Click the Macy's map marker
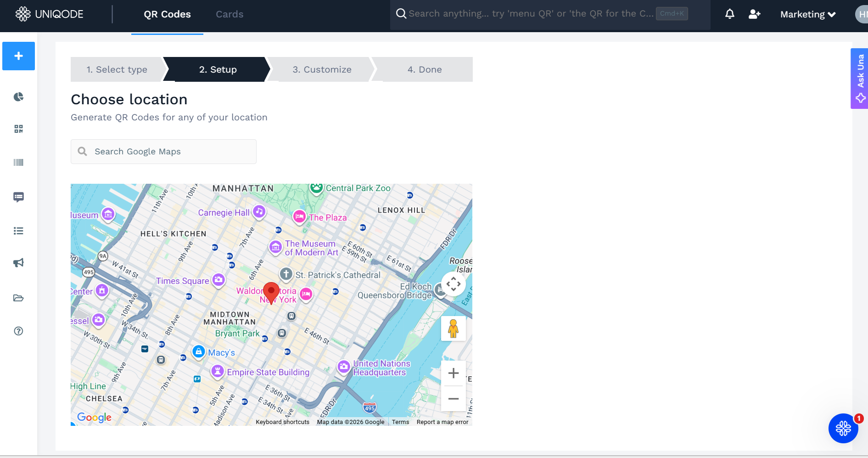The image size is (868, 458). coord(198,352)
